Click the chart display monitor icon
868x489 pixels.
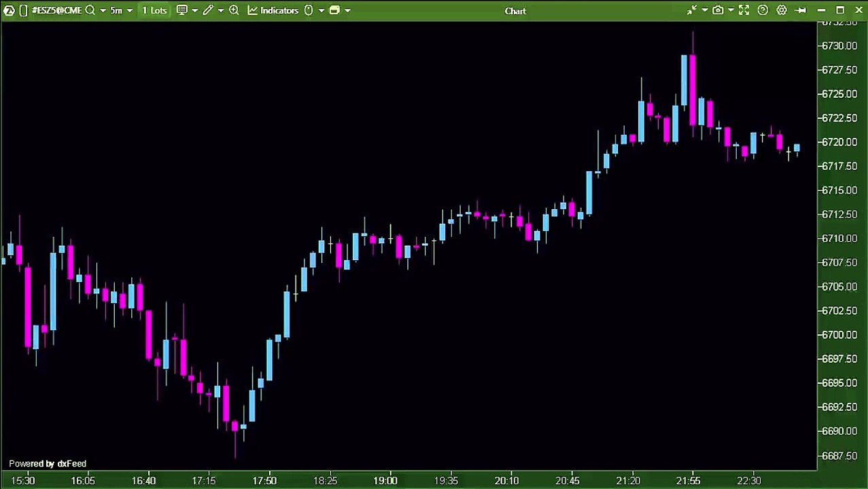[x=182, y=10]
